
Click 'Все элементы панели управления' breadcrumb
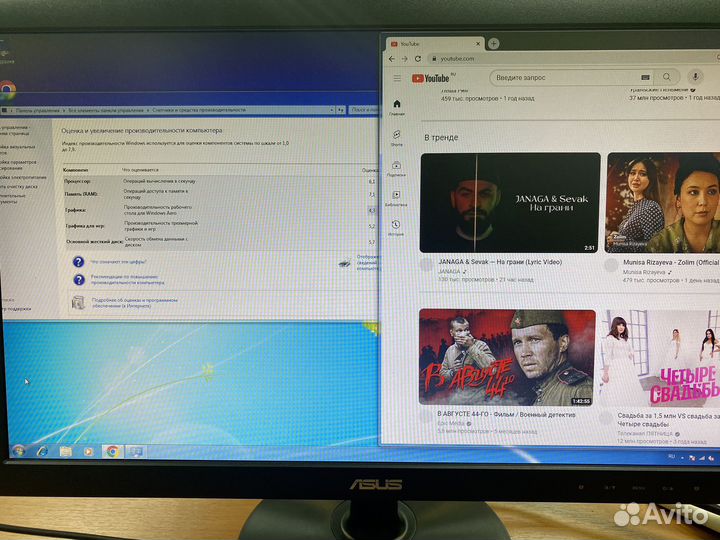(106, 110)
